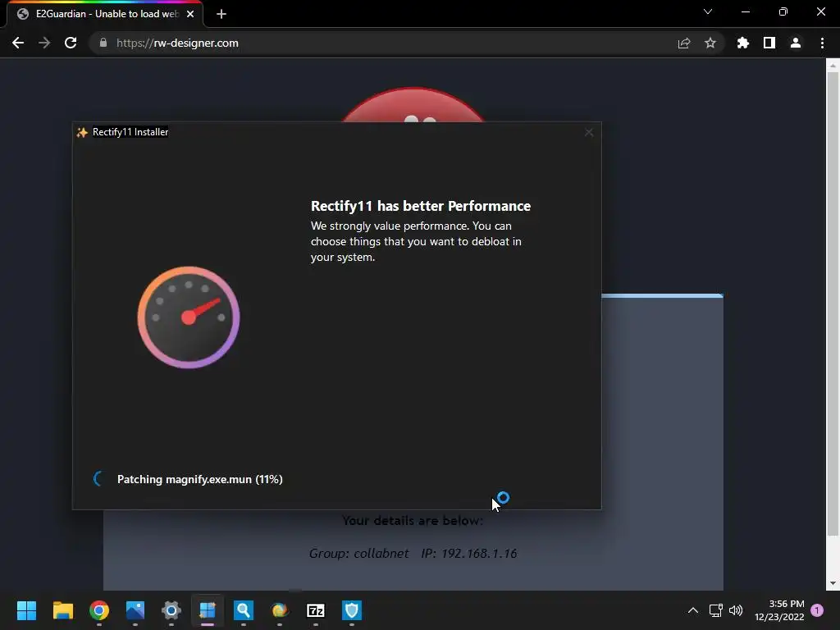840x630 pixels.
Task: Click 'Rectify11 has better Performance' heading
Action: point(421,206)
